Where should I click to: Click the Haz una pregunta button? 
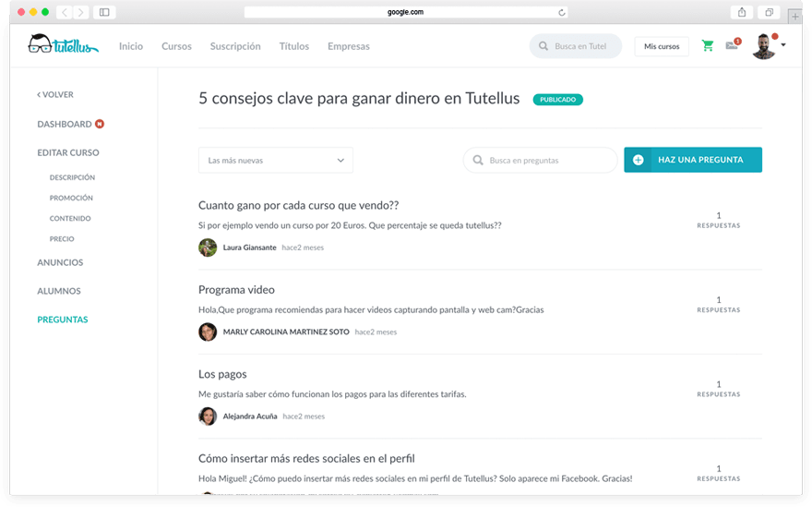pos(693,160)
